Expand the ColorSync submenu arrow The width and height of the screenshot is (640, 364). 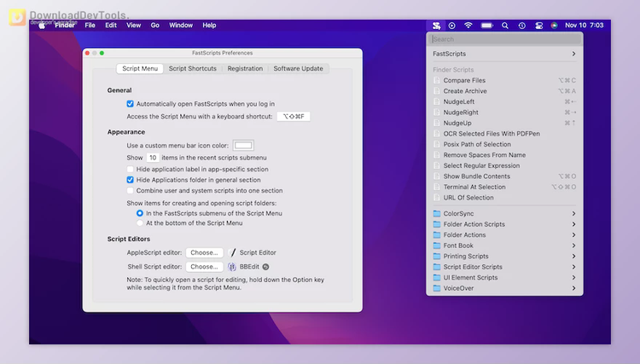click(x=573, y=214)
